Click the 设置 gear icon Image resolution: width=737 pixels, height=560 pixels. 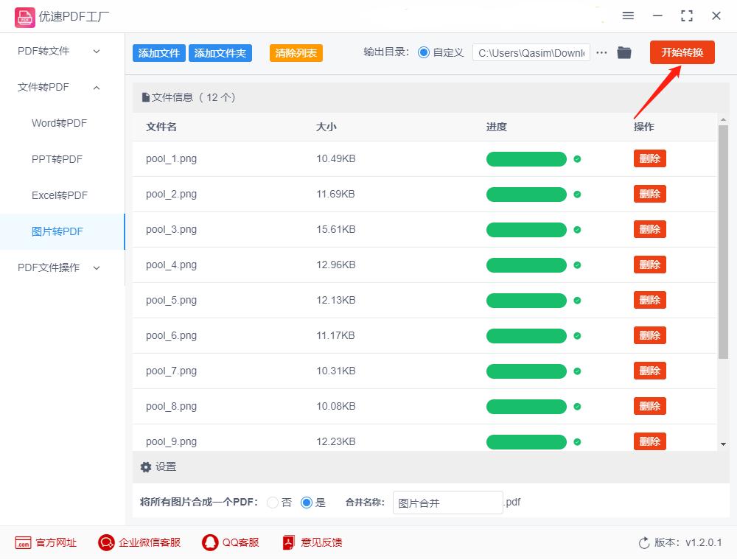pyautogui.click(x=147, y=466)
